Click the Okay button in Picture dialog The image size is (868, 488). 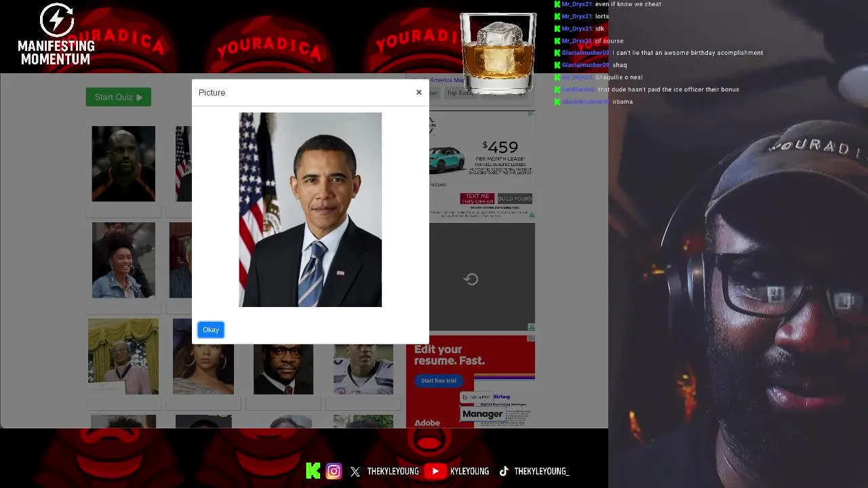(x=211, y=330)
